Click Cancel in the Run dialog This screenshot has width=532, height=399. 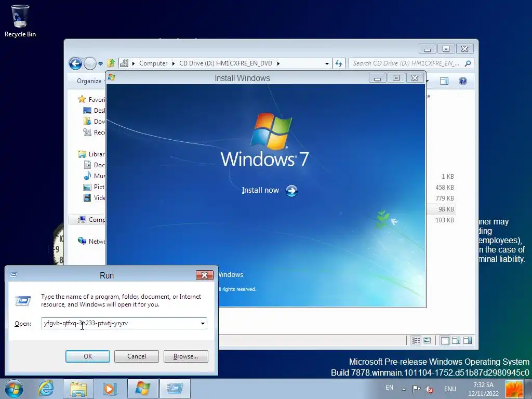tap(137, 356)
